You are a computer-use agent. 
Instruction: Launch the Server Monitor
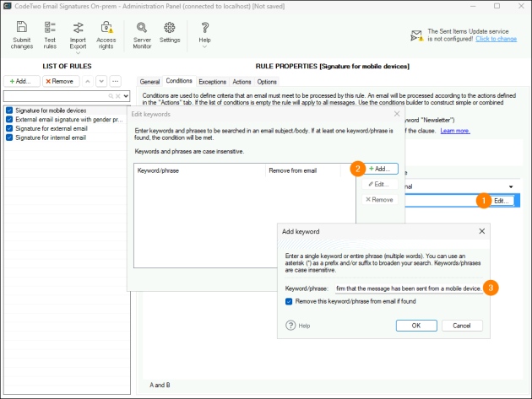point(142,35)
